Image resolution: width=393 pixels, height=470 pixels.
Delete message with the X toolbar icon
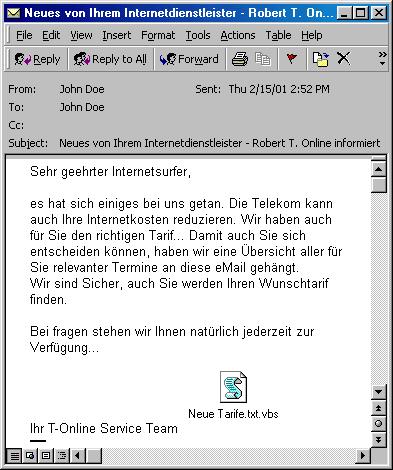[343, 59]
